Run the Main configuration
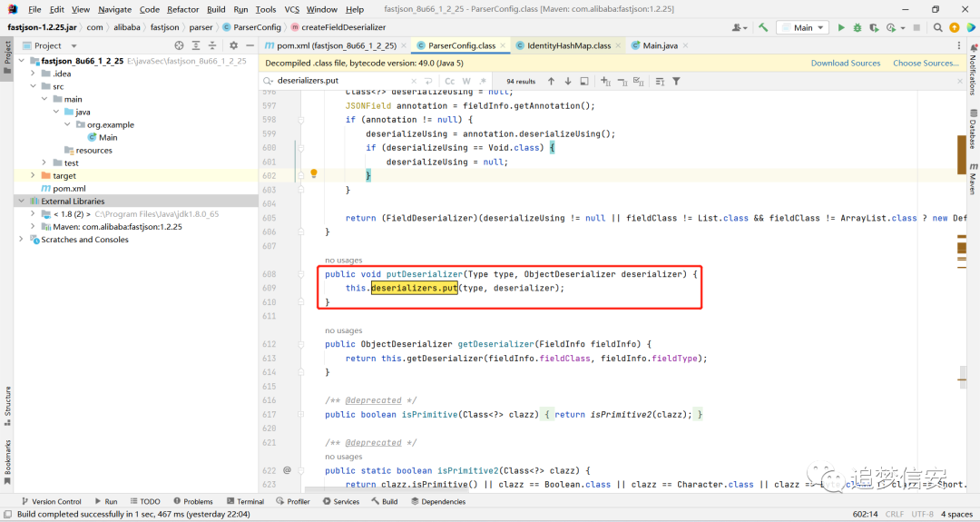The width and height of the screenshot is (980, 522). (841, 27)
